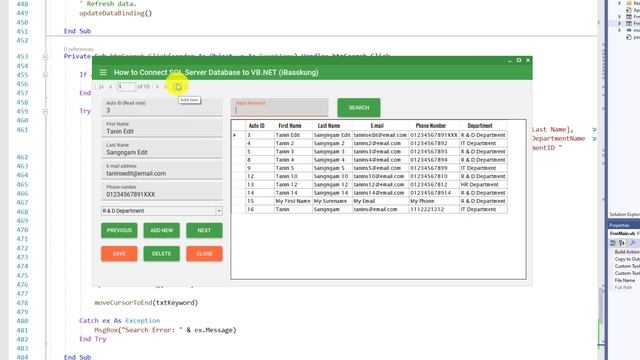Select the 01234567899 phone cell

point(434,168)
